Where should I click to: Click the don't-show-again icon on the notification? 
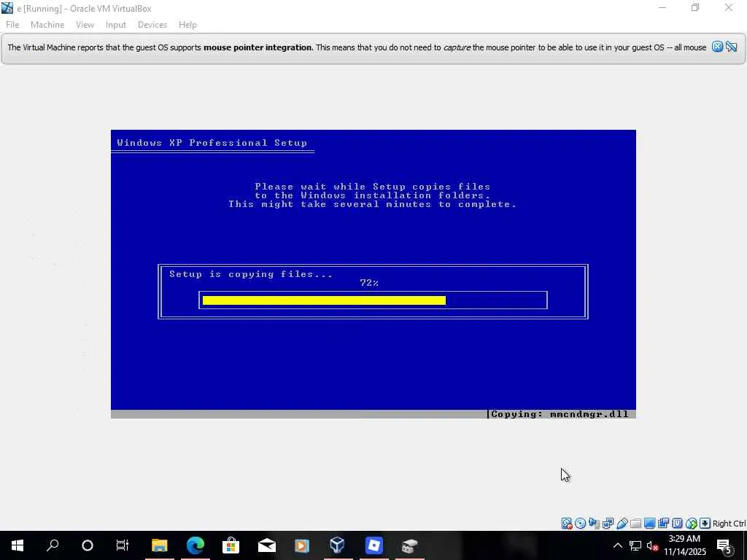(731, 47)
